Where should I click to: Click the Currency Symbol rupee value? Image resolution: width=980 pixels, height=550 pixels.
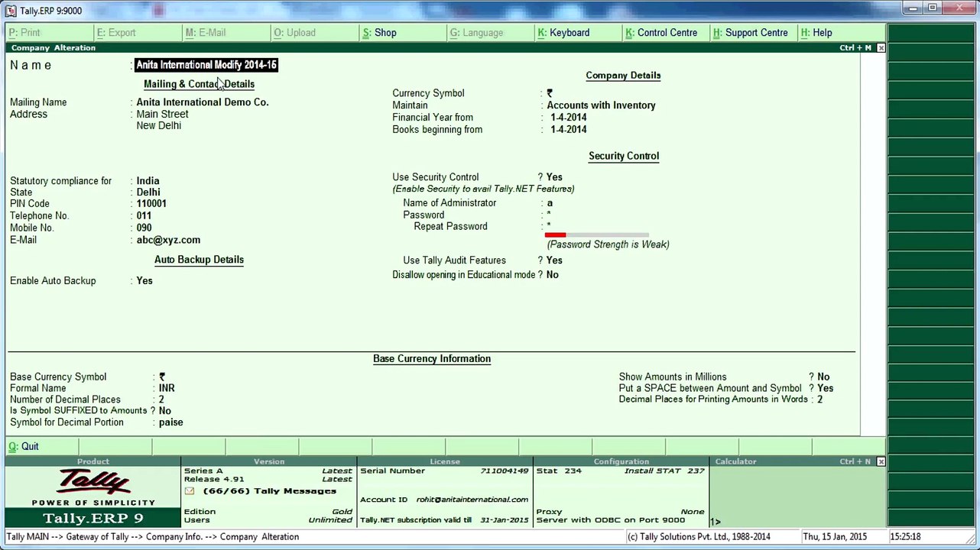coord(550,93)
